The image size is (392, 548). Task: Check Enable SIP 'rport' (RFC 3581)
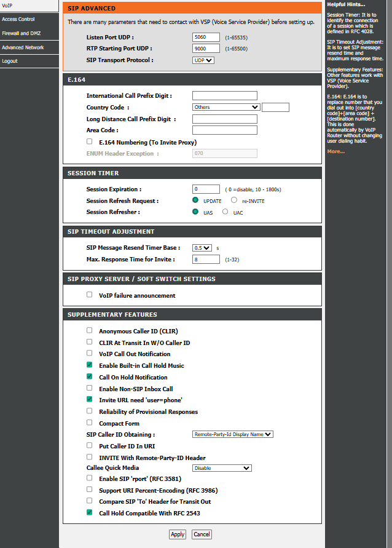90,479
